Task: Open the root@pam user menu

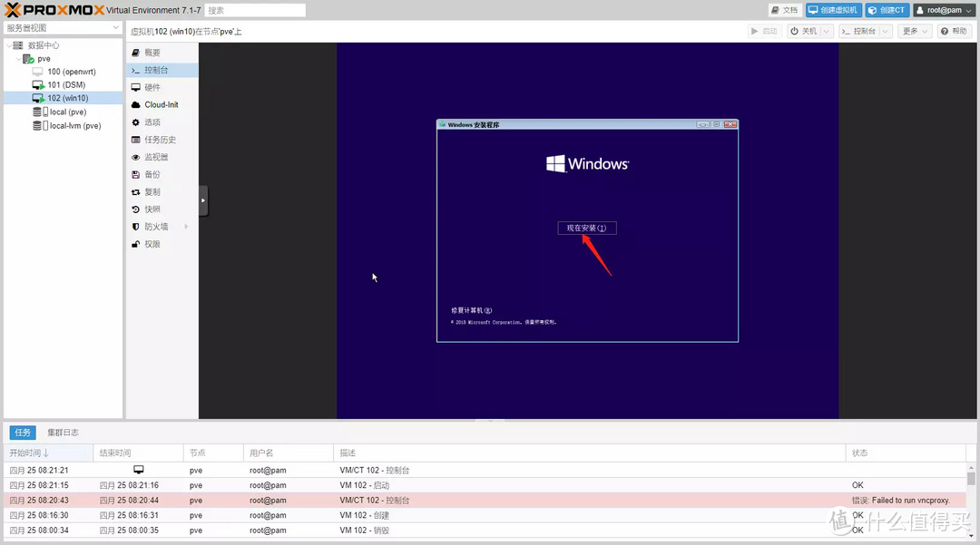Action: pos(945,10)
